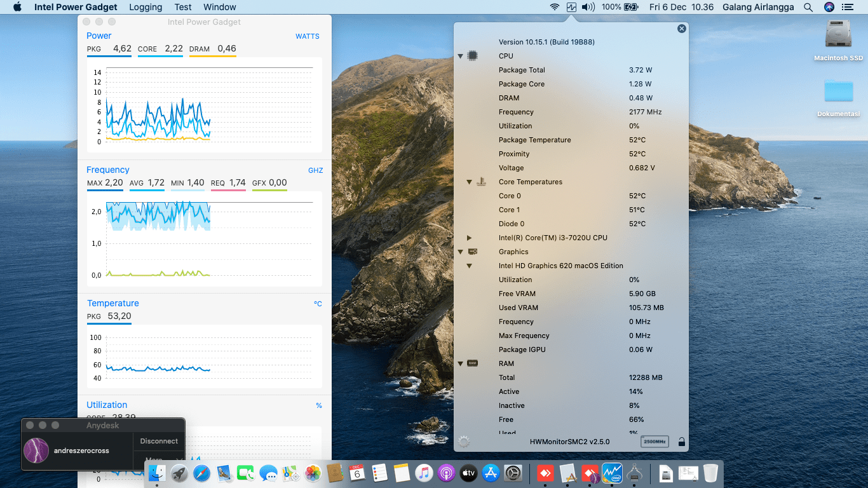868x488 pixels.
Task: Open battery status menu showing 100%
Action: point(620,7)
